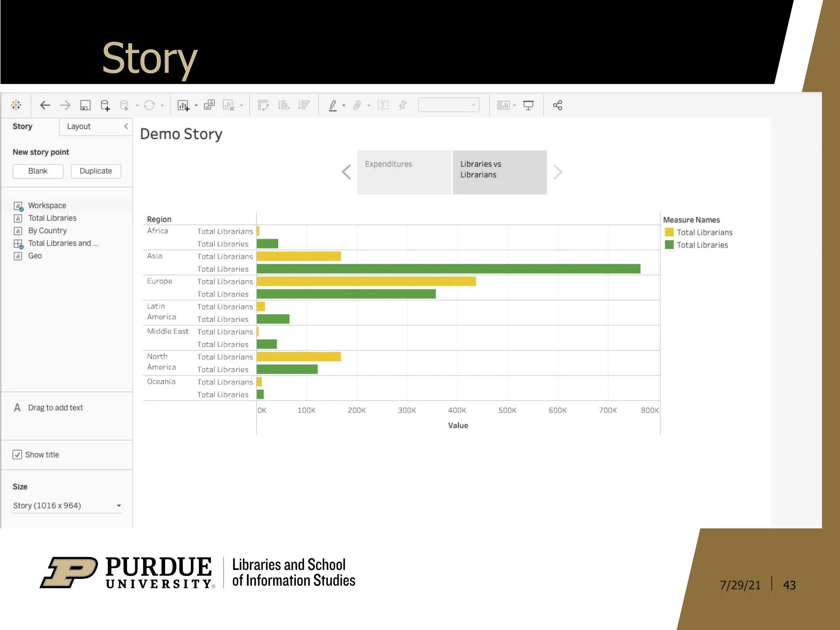Click the New Worksheet chart icon
840x630 pixels.
183,105
